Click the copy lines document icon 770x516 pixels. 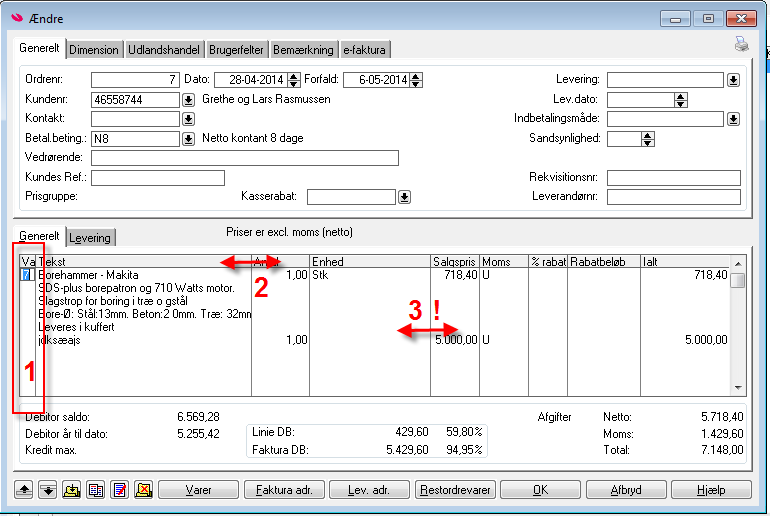tap(95, 489)
